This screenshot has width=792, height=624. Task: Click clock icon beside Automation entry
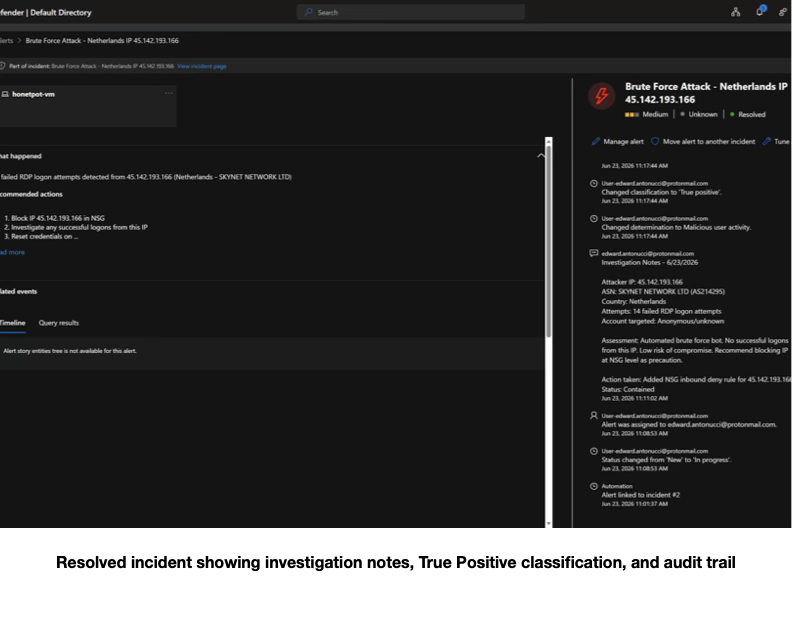coord(594,487)
